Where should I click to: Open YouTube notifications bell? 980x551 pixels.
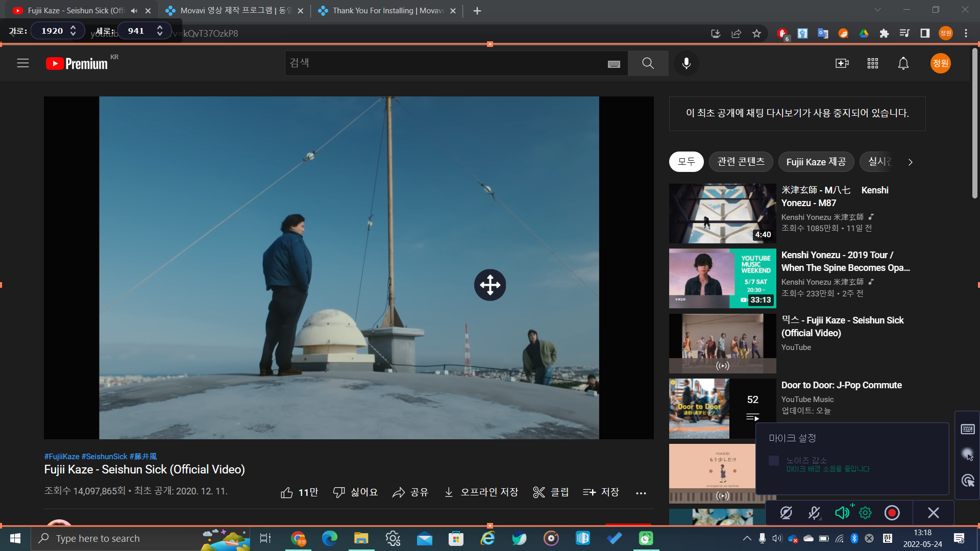pos(903,63)
